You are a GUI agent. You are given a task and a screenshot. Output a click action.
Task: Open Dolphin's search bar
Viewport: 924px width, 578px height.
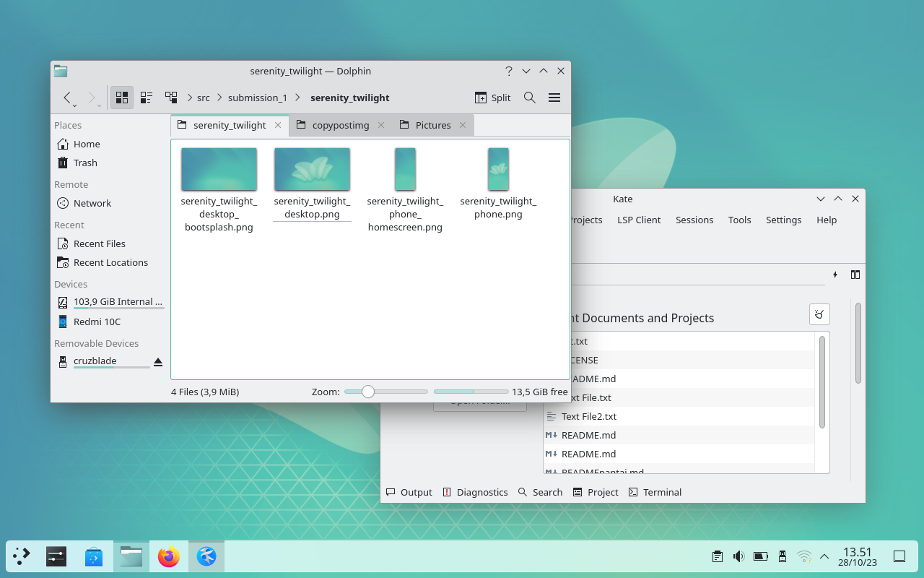(529, 98)
